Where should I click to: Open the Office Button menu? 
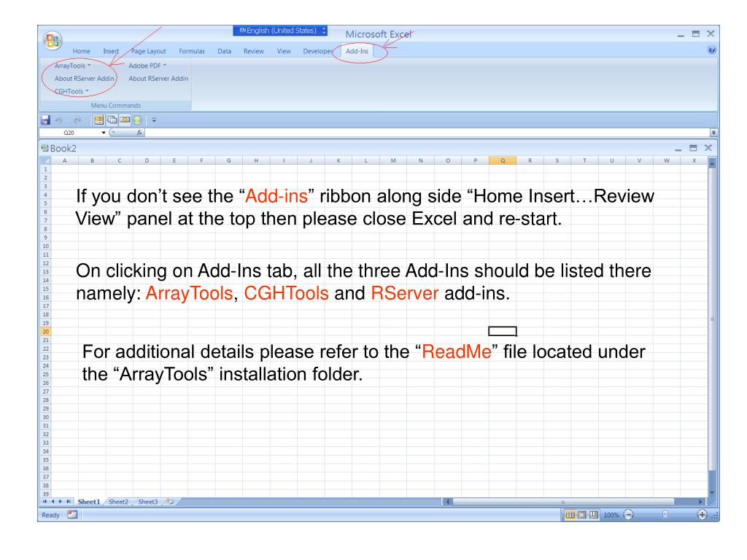53,41
